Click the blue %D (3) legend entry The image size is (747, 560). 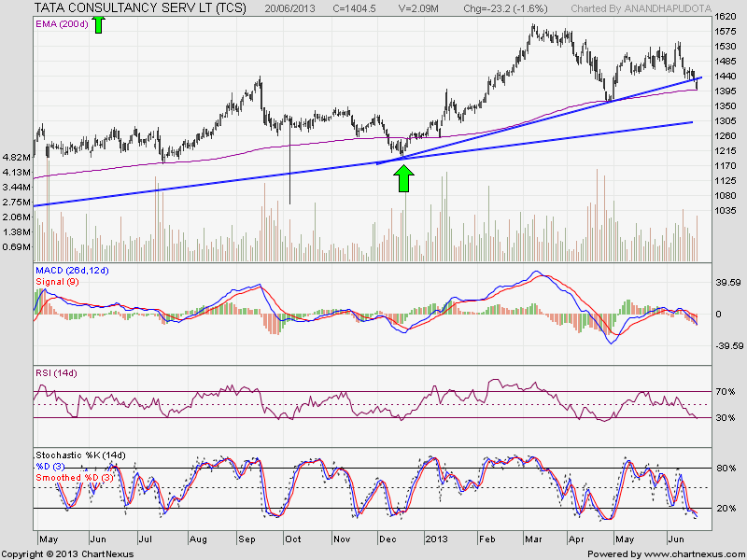coord(50,466)
